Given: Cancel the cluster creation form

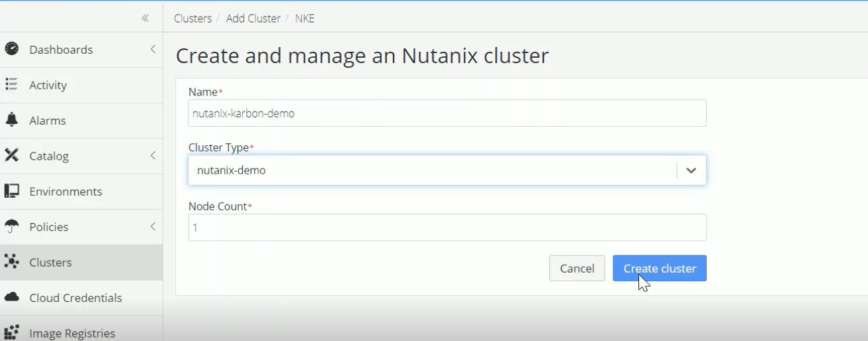Looking at the screenshot, I should click(x=577, y=268).
